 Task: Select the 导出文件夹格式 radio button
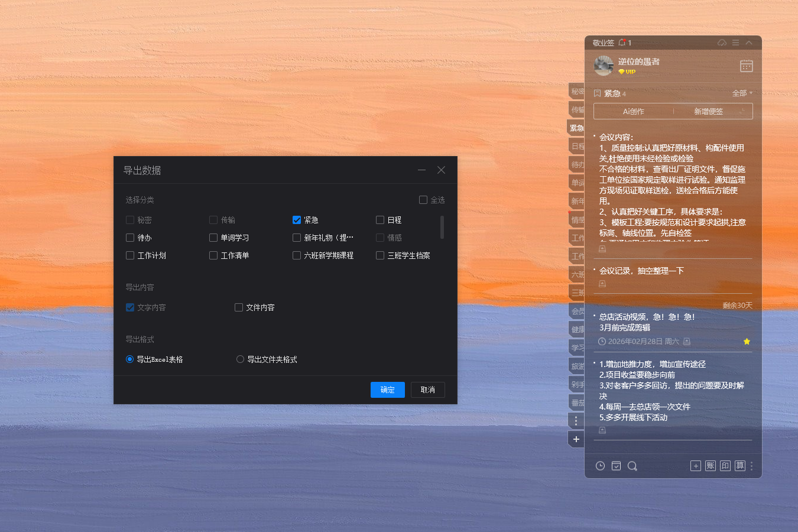pos(240,359)
